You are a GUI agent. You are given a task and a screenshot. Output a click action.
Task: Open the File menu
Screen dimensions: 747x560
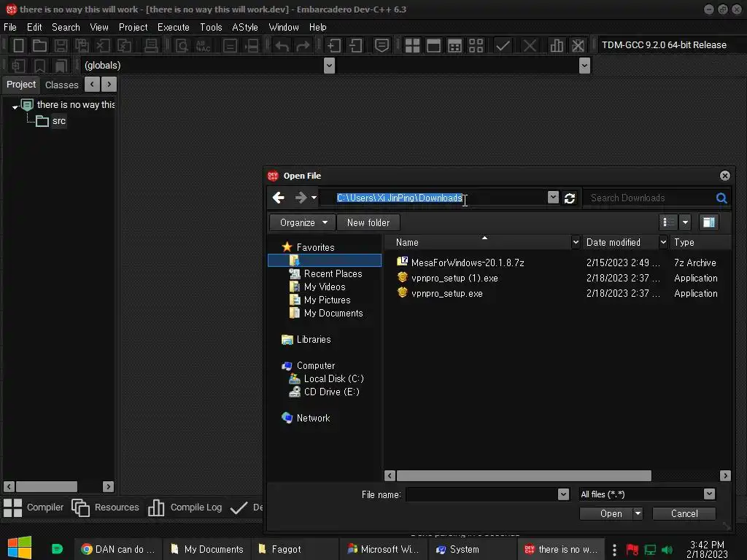(10, 27)
